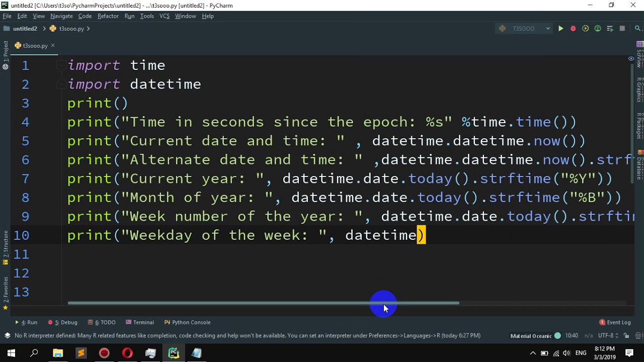Viewport: 644px width, 362px height.
Task: Open the Code menu
Action: pyautogui.click(x=85, y=16)
